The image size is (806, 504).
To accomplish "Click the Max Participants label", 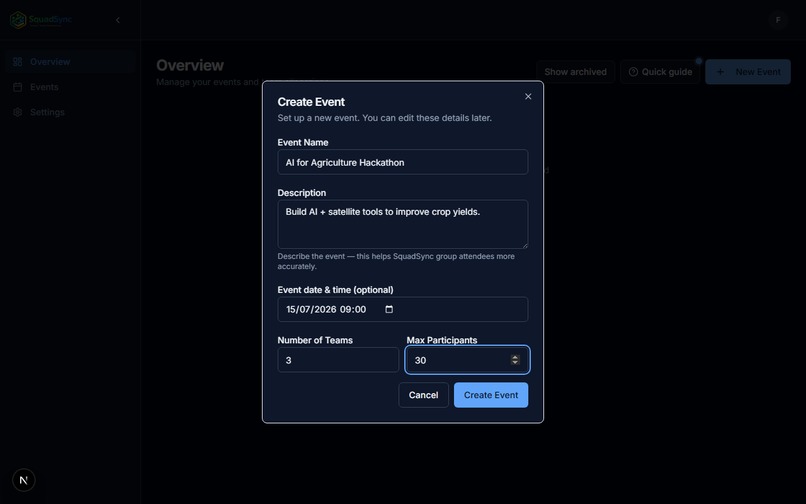I will pyautogui.click(x=442, y=340).
